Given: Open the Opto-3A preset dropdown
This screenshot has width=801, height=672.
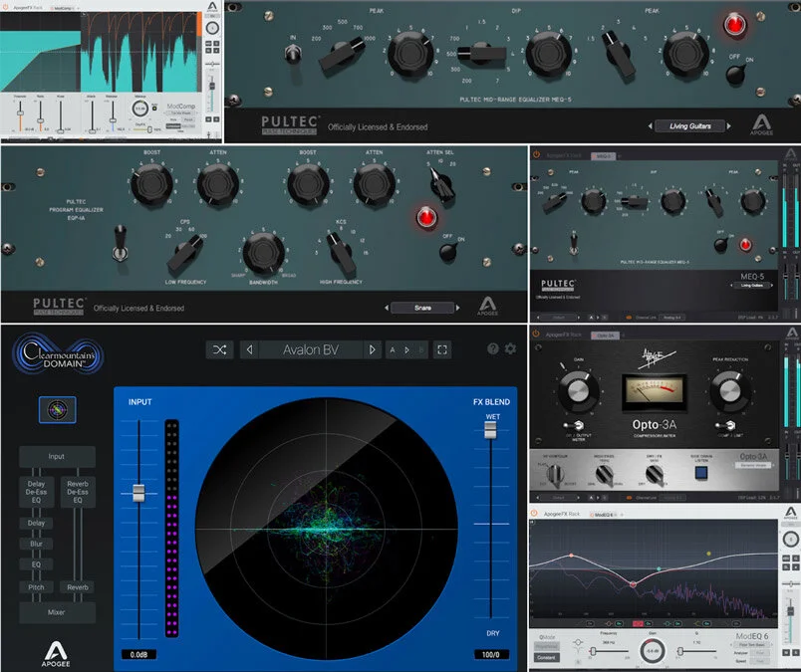Looking at the screenshot, I should [753, 465].
